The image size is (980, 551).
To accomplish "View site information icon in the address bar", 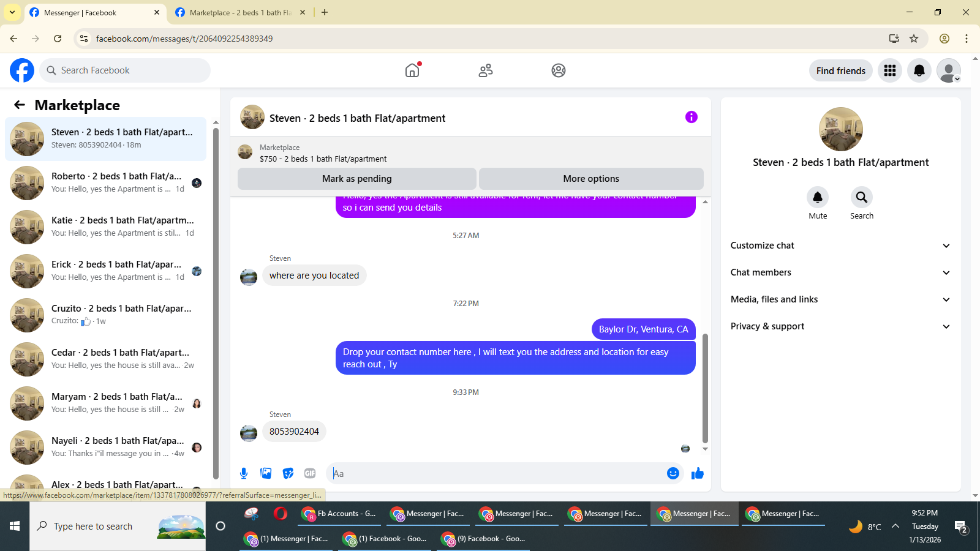I will pos(84,39).
